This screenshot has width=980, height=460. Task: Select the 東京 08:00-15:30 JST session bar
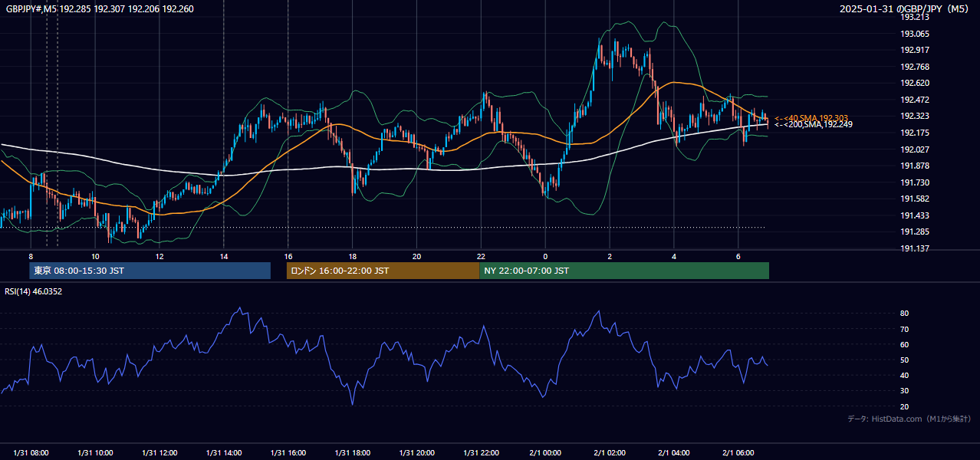pos(150,271)
